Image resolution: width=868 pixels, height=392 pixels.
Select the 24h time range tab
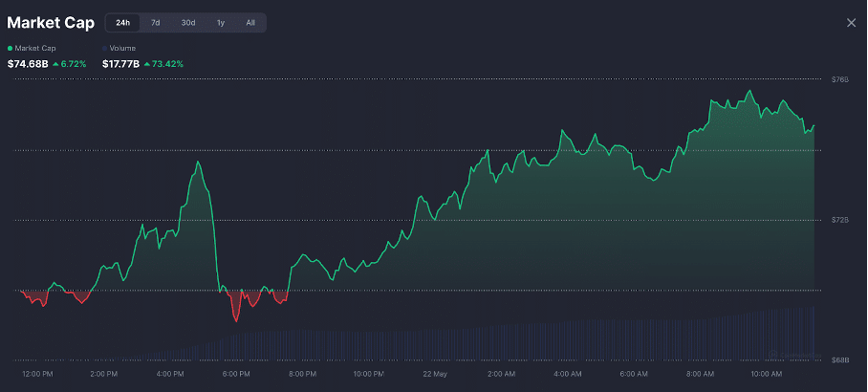coord(122,23)
